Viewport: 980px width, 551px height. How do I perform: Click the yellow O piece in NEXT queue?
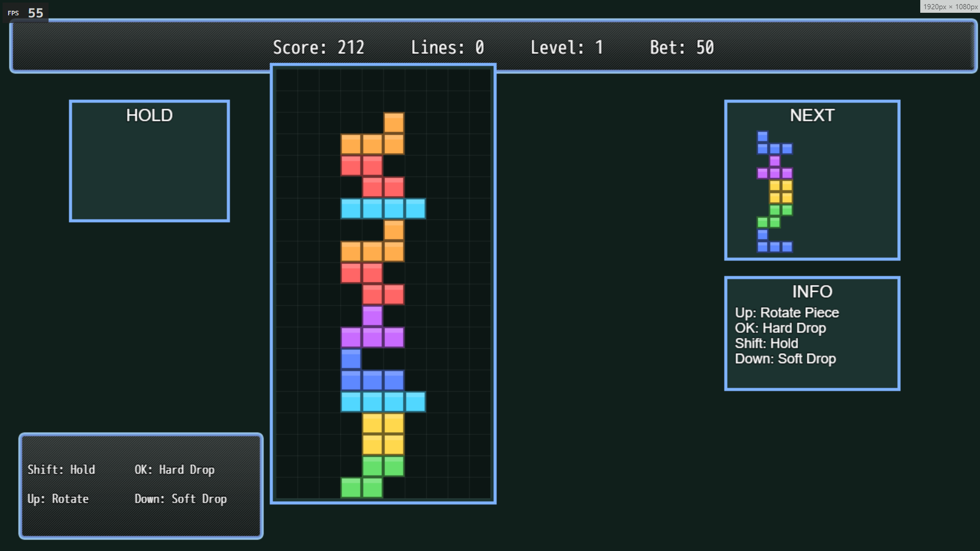[781, 192]
